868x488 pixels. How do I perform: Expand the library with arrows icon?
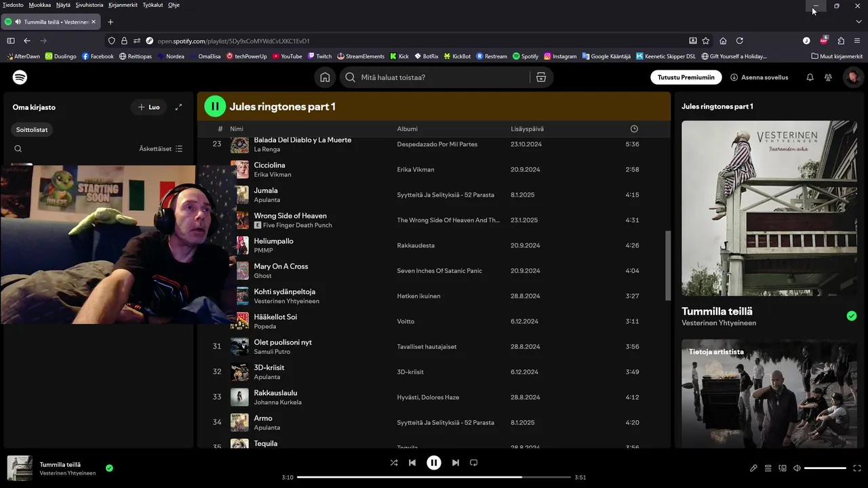[178, 107]
